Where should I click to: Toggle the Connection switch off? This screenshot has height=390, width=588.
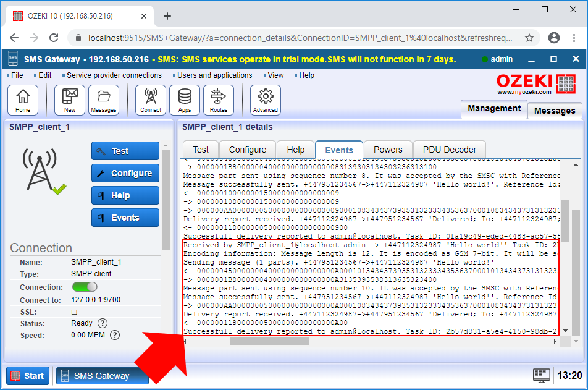[x=85, y=287]
